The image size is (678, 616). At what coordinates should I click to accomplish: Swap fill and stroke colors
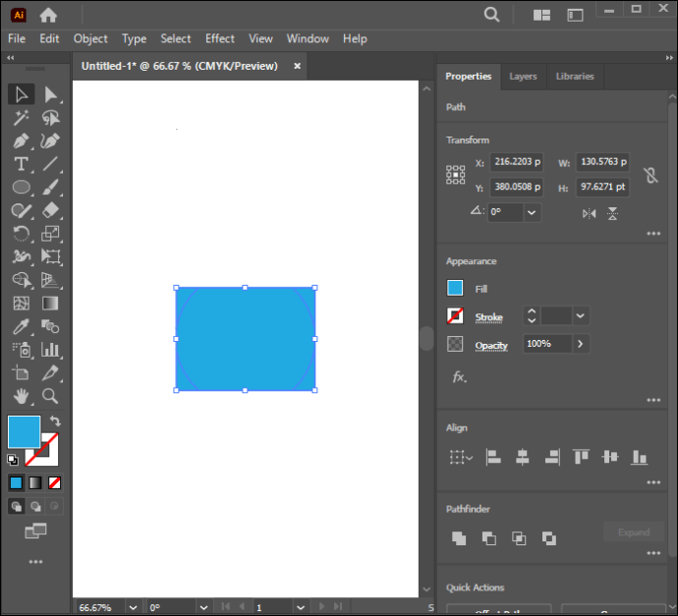click(55, 420)
